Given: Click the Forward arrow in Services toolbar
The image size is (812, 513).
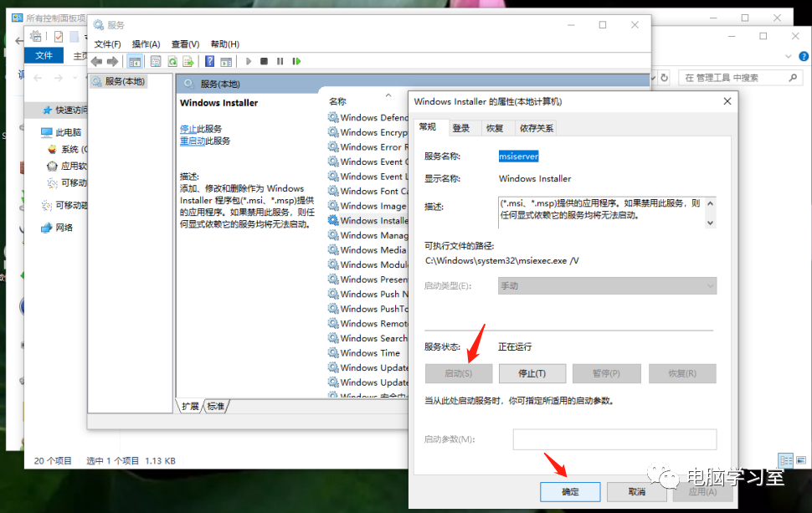Looking at the screenshot, I should coord(112,62).
